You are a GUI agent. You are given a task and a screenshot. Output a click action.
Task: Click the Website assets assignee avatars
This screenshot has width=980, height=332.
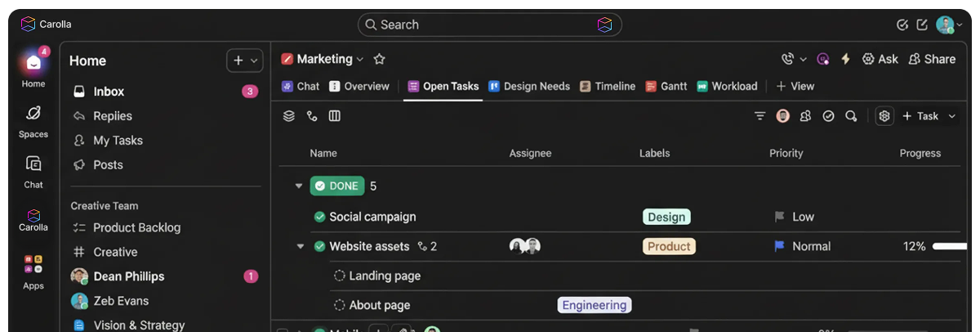click(525, 246)
